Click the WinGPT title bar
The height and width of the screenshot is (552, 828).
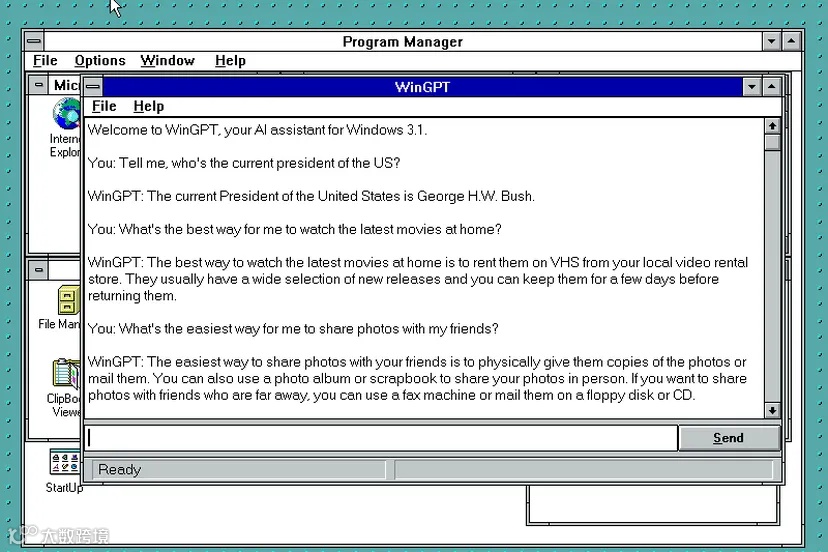pos(422,87)
